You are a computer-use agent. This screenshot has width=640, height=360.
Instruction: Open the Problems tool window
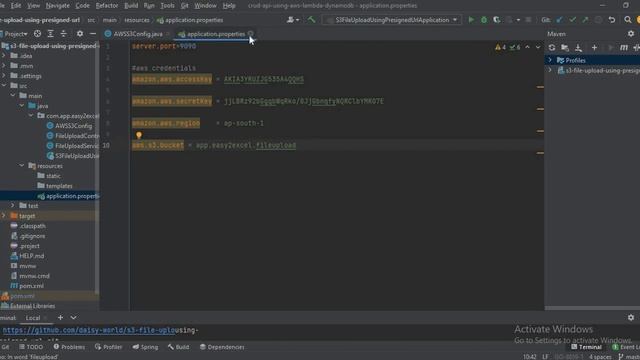point(69,347)
